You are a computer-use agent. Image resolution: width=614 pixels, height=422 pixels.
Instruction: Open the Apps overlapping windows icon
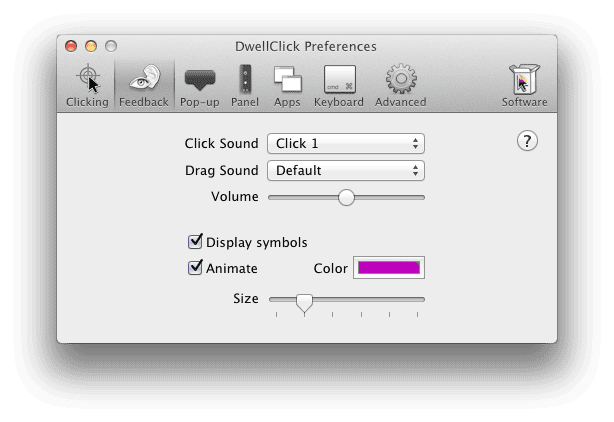click(x=288, y=79)
